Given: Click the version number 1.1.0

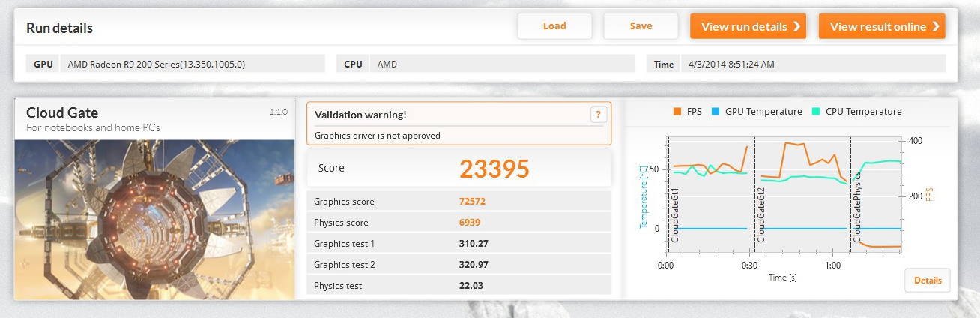Looking at the screenshot, I should pyautogui.click(x=278, y=112).
